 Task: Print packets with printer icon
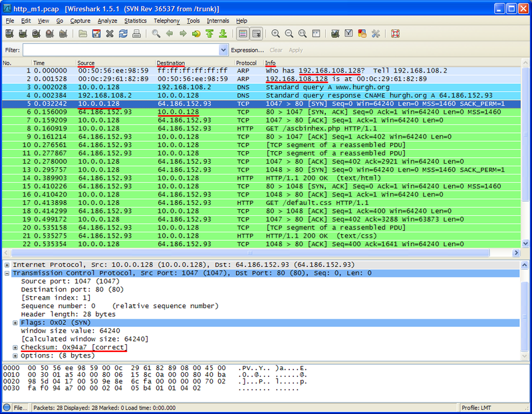click(136, 34)
